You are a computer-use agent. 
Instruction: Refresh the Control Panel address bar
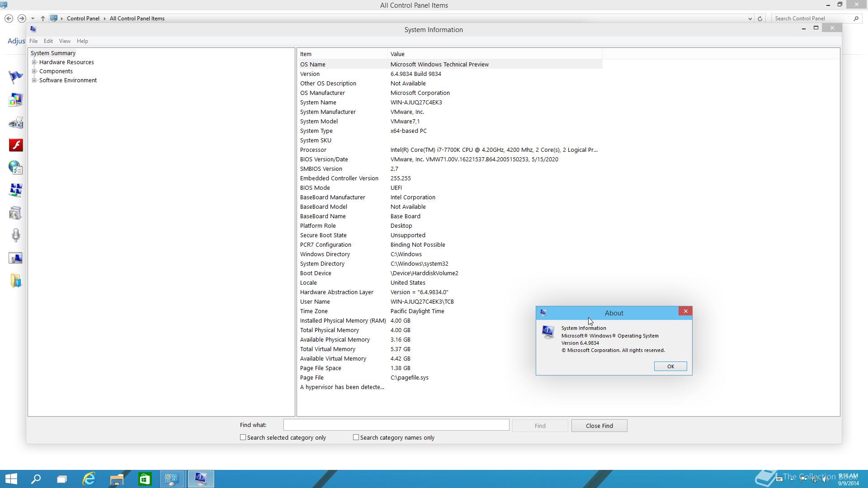point(760,19)
